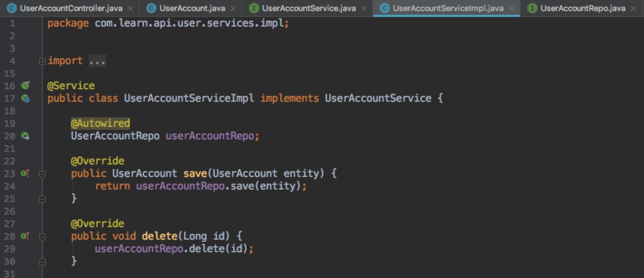This screenshot has width=644, height=278.
Task: Expand the folded import block
Action: coord(42,61)
